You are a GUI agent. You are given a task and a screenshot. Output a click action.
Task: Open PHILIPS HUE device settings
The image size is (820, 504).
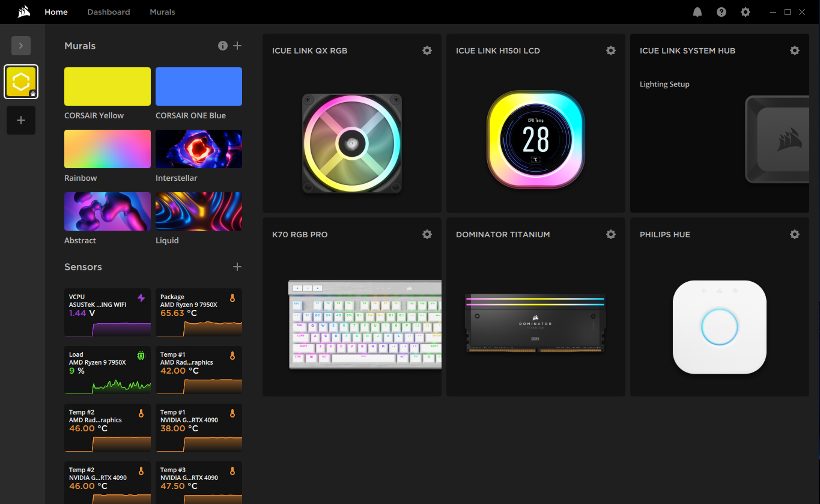click(x=795, y=234)
